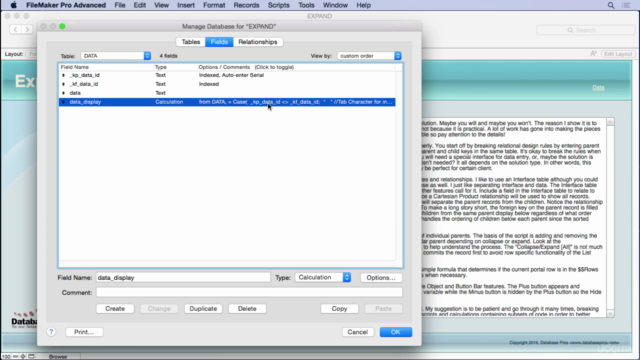Switch to the Relationships tab
This screenshot has height=360, width=640.
(x=258, y=42)
